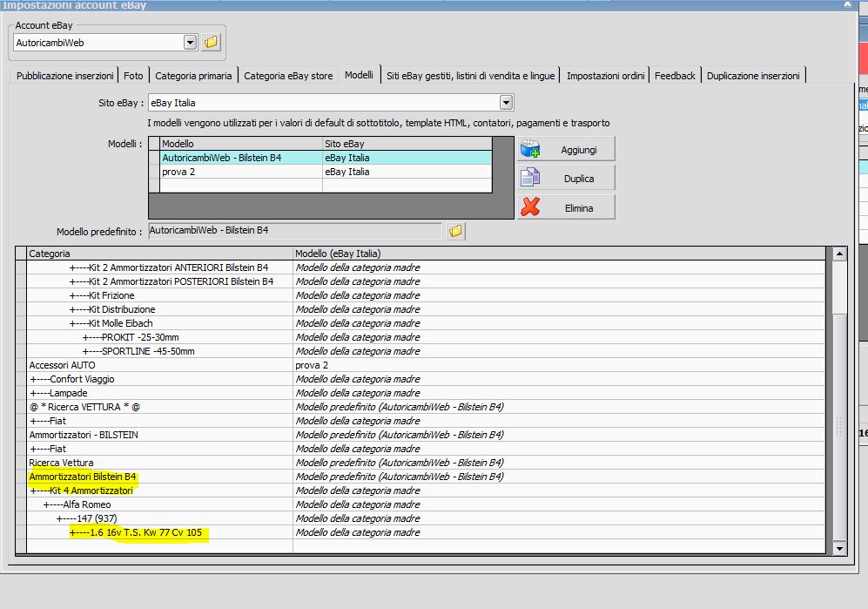Select AutoricambiWeb - Bilstein B4 model row
This screenshot has width=868, height=609.
240,158
